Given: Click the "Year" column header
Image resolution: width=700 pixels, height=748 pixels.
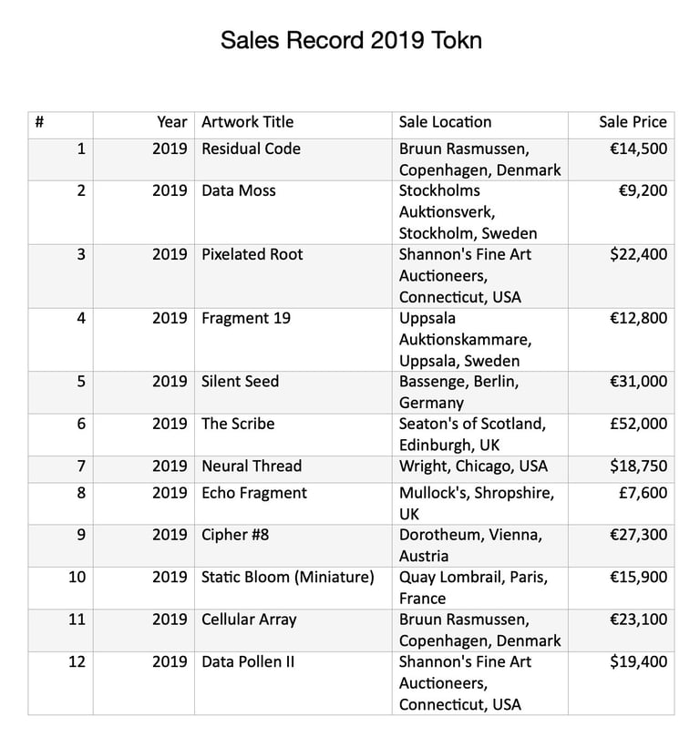Looking at the screenshot, I should [171, 122].
